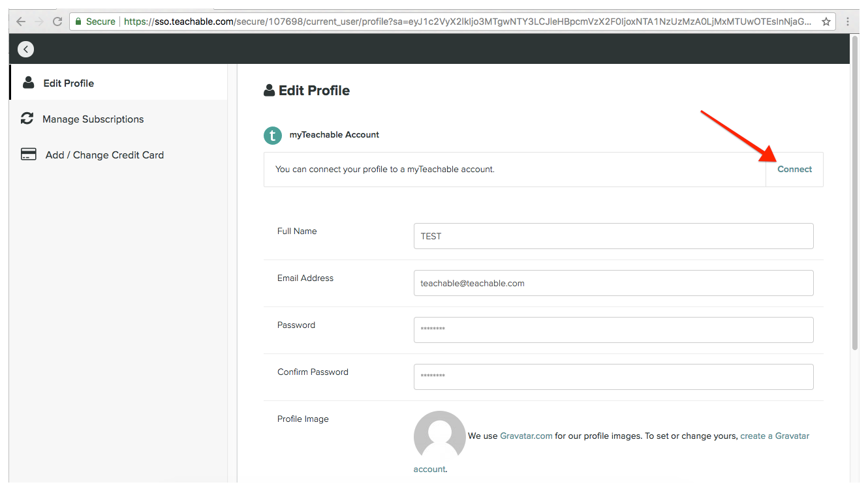Open Edit Profile in the sidebar
The height and width of the screenshot is (491, 868).
click(x=119, y=82)
